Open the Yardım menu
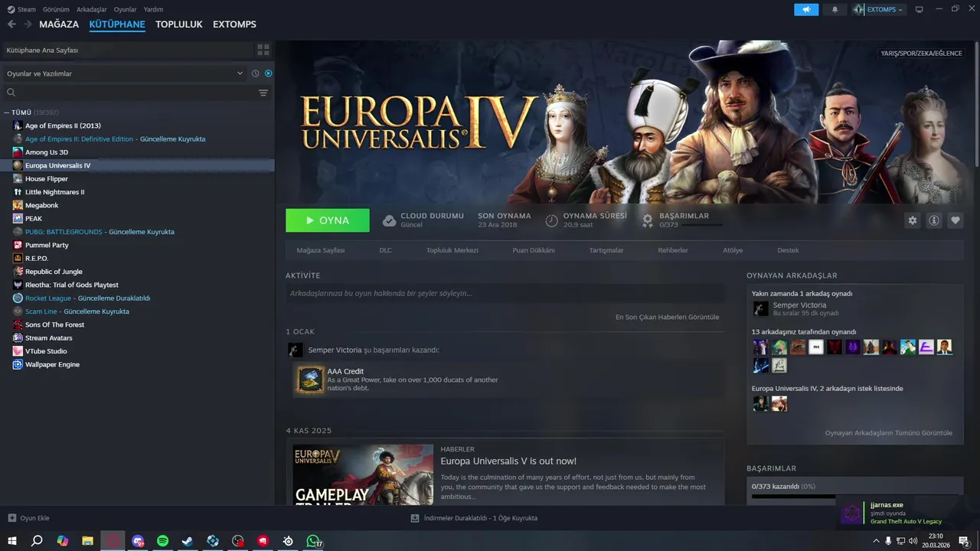 (x=153, y=9)
